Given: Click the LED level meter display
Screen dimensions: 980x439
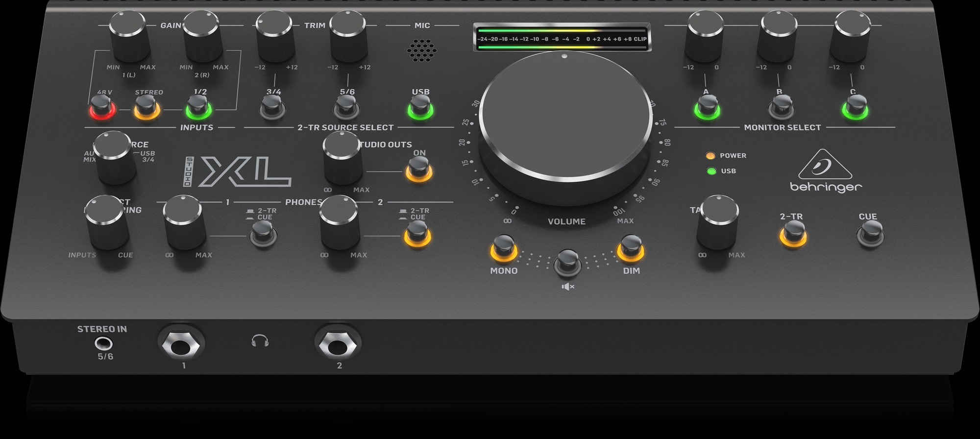Looking at the screenshot, I should pos(562,38).
